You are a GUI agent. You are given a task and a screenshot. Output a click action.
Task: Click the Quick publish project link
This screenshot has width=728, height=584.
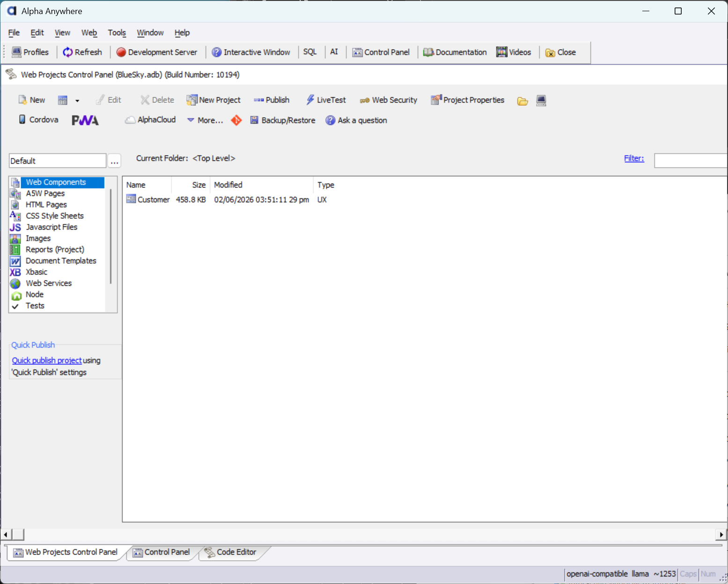click(x=47, y=360)
